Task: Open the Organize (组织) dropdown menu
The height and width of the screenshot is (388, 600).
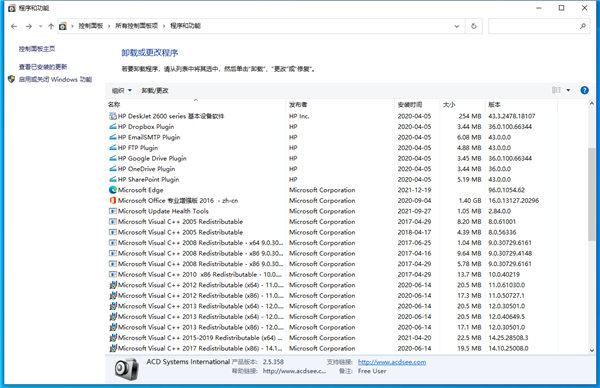Action: [x=122, y=90]
